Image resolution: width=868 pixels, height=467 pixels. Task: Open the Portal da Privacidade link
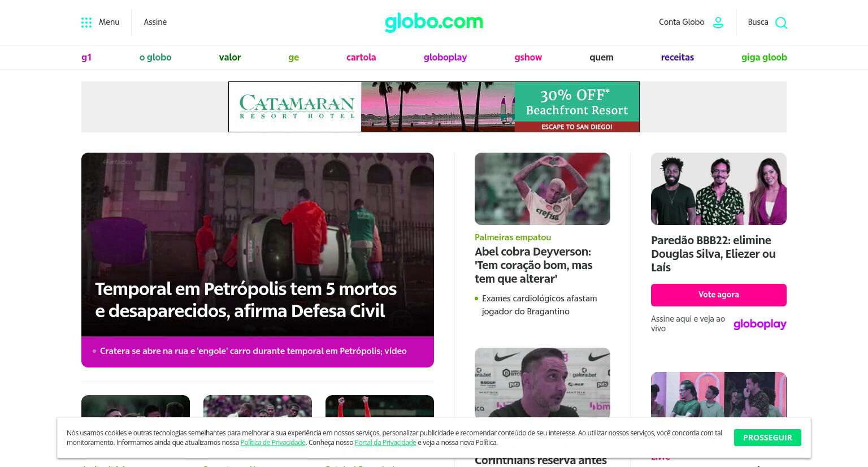click(x=385, y=443)
